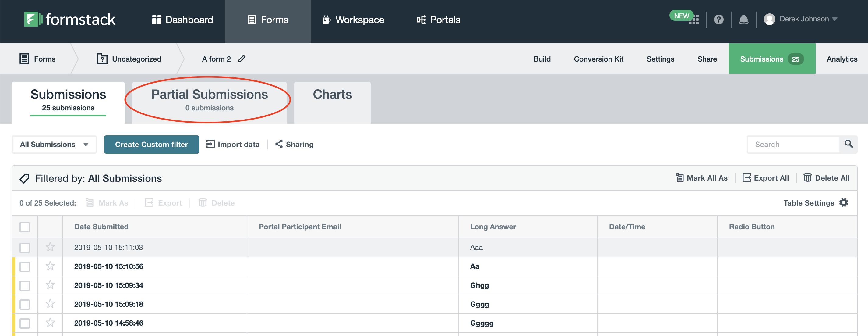Open the apps grid icon marked NEW
Image resolution: width=868 pixels, height=336 pixels.
[x=693, y=20]
